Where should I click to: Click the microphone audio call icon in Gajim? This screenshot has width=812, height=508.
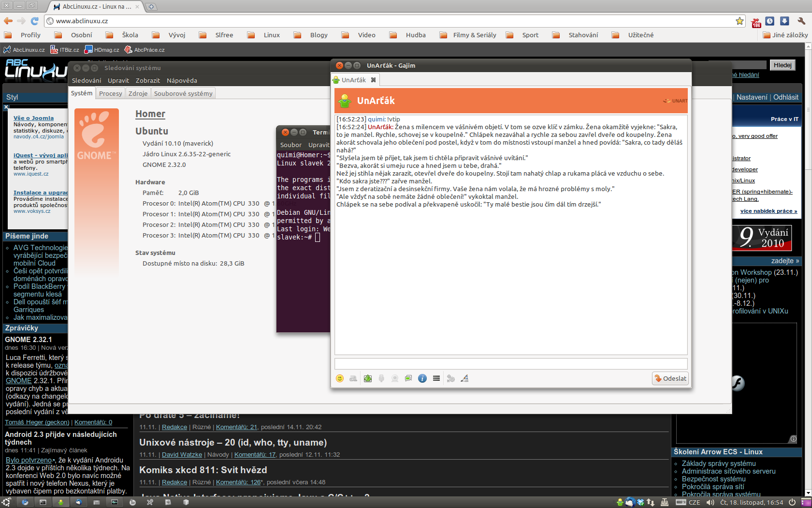click(381, 378)
